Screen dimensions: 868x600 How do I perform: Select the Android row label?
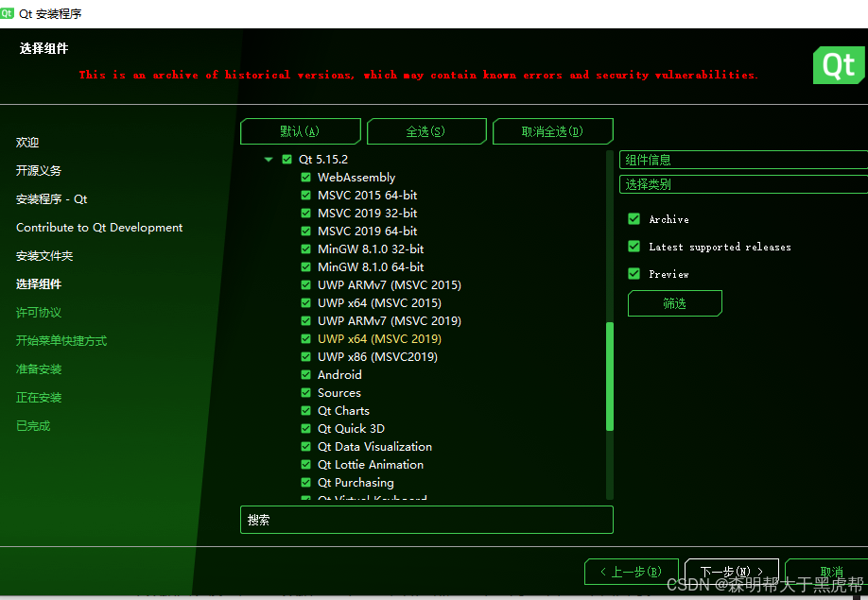pos(339,375)
